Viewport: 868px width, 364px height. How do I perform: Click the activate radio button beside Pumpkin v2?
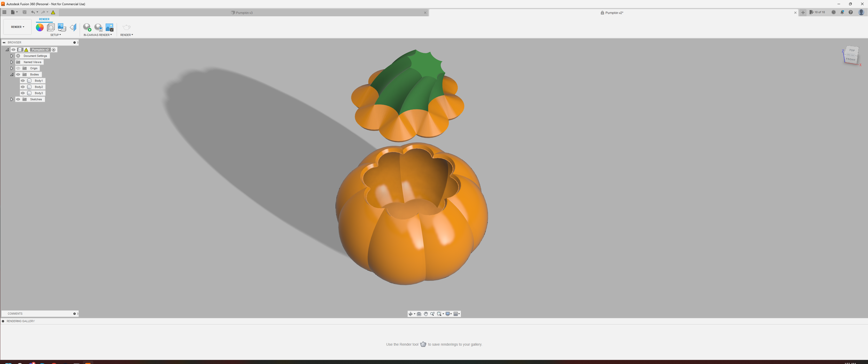[x=53, y=50]
